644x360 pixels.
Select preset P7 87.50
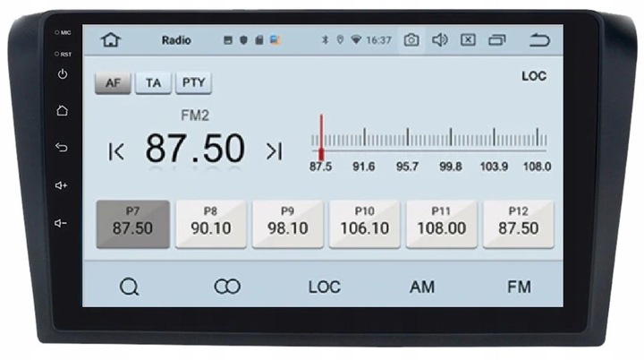tap(133, 224)
